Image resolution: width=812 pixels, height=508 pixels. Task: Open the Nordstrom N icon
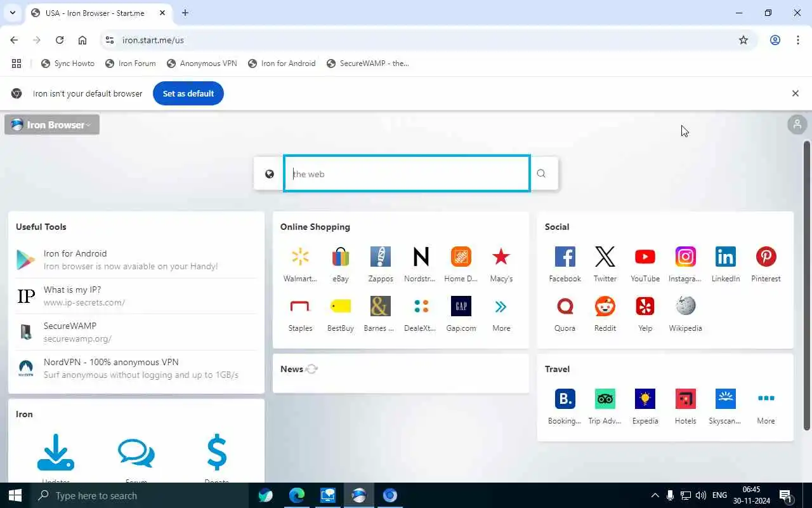[x=421, y=257]
